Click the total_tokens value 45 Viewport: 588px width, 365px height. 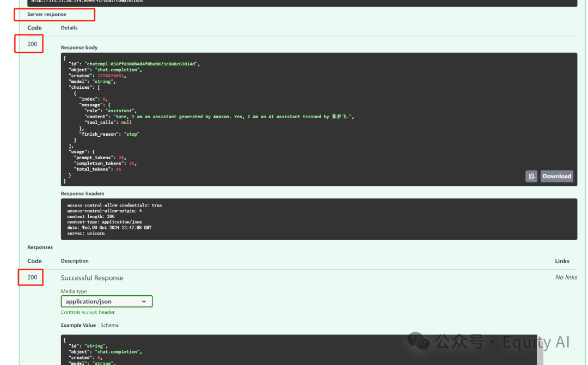click(118, 169)
